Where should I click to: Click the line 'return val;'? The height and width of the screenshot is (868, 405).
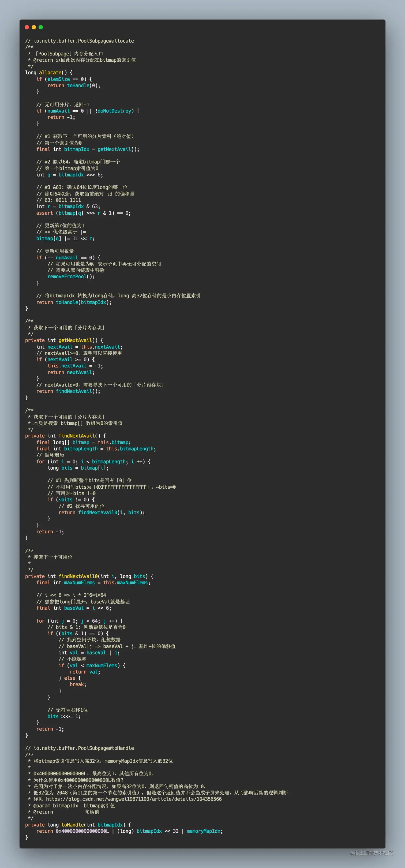85,672
